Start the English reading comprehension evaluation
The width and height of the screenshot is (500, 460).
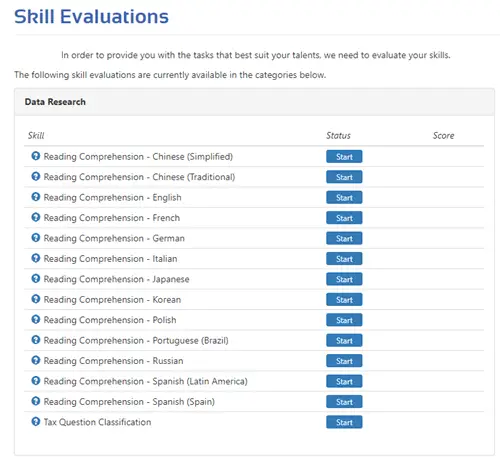pyautogui.click(x=344, y=197)
